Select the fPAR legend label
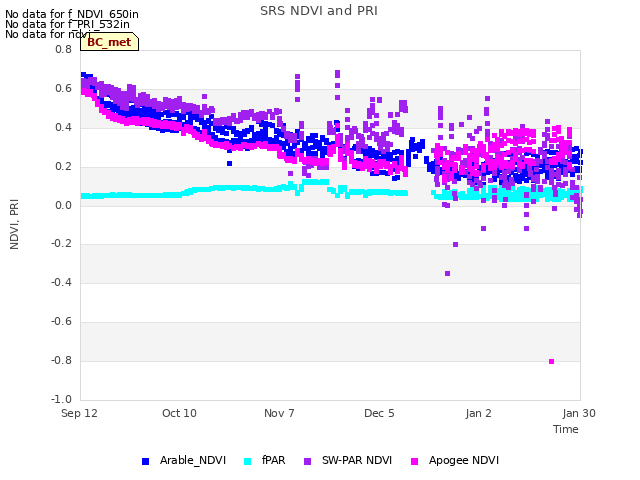 pyautogui.click(x=273, y=460)
